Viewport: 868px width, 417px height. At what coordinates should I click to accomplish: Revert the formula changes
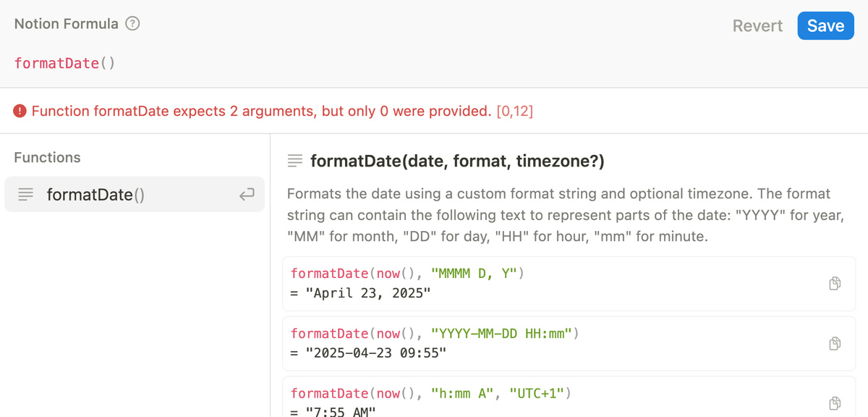tap(757, 26)
